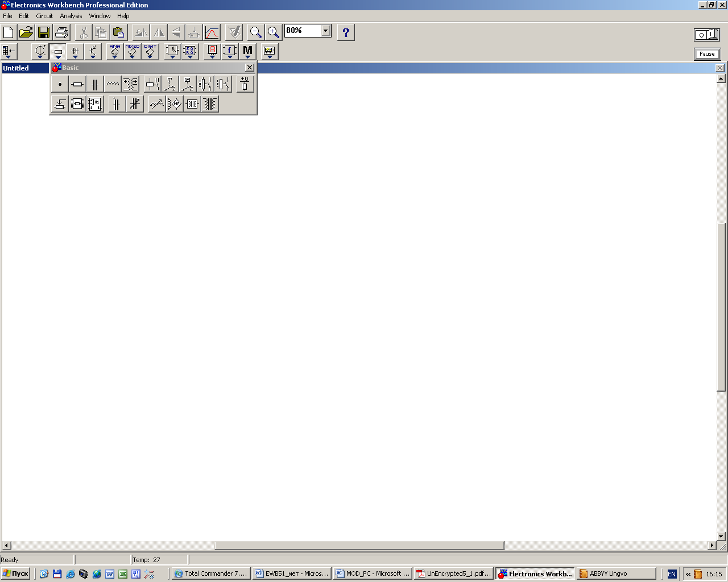Viewport: 728px width, 582px height.
Task: Choose the Potentiometer component
Action: point(60,104)
